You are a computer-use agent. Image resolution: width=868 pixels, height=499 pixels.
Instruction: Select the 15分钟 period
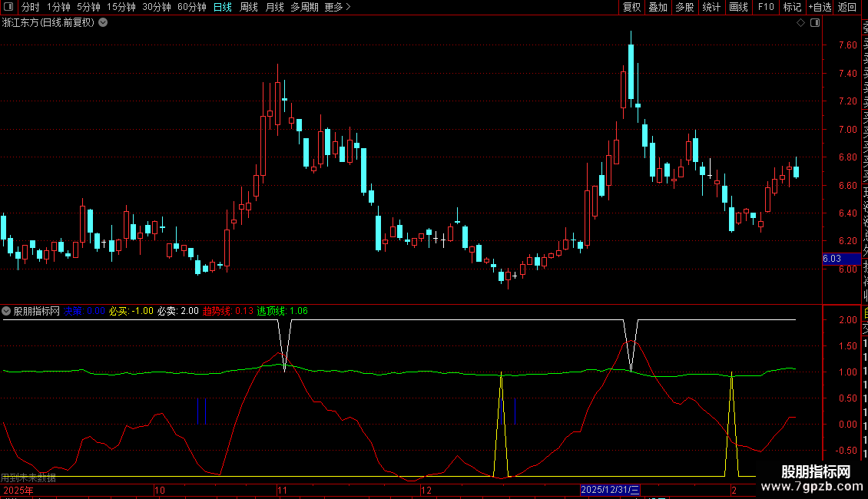point(121,7)
